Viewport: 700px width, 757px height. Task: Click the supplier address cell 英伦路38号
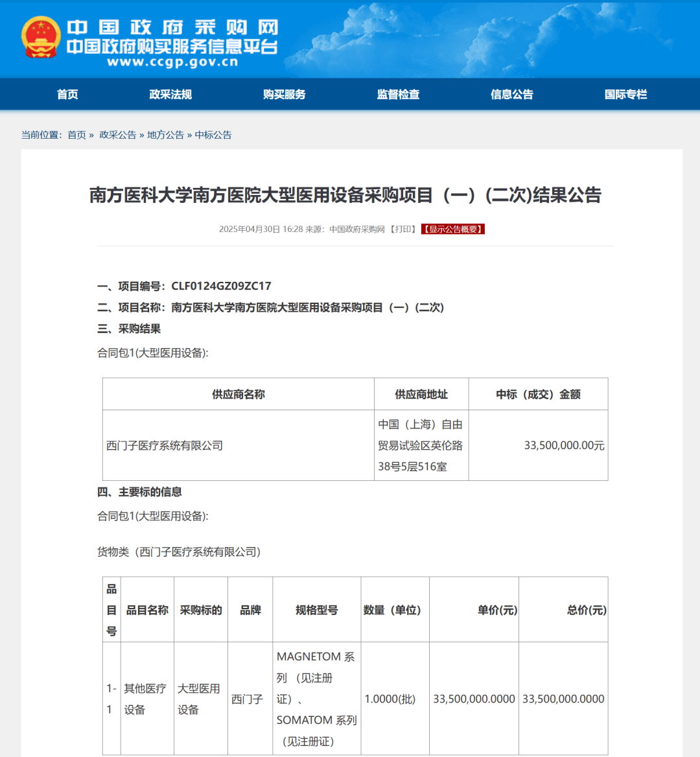[x=421, y=445]
